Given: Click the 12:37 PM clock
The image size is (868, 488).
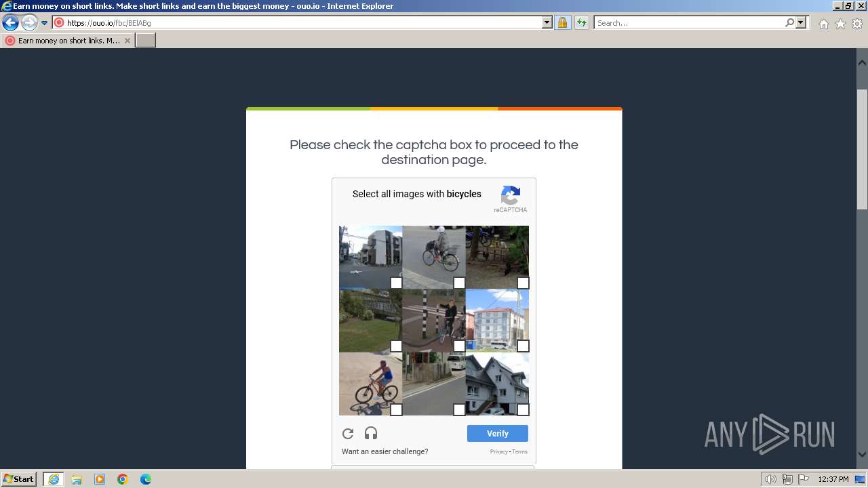Looking at the screenshot, I should [833, 479].
